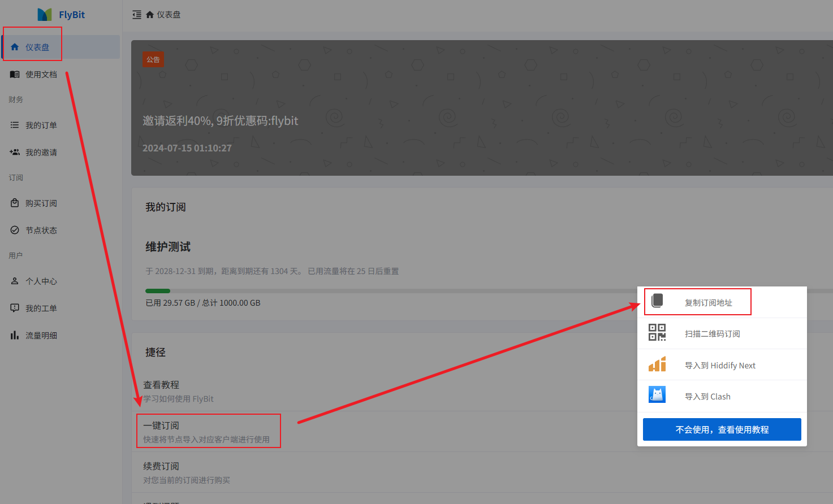Open 个人中心 in the sidebar
833x504 pixels.
click(41, 281)
